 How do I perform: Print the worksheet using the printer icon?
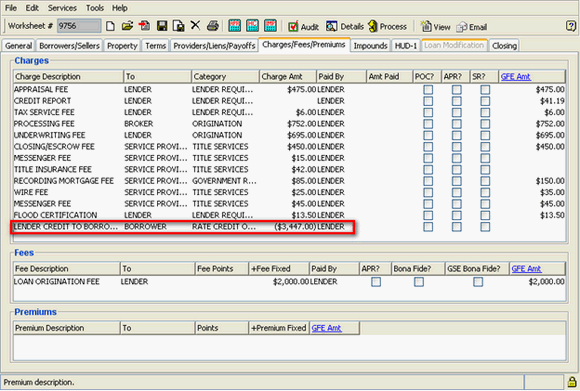pyautogui.click(x=213, y=26)
